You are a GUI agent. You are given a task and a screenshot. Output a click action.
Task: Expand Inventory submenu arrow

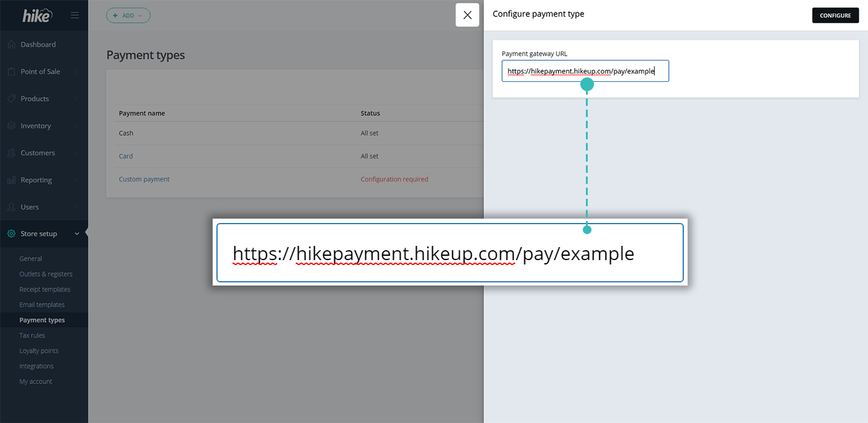(x=76, y=126)
